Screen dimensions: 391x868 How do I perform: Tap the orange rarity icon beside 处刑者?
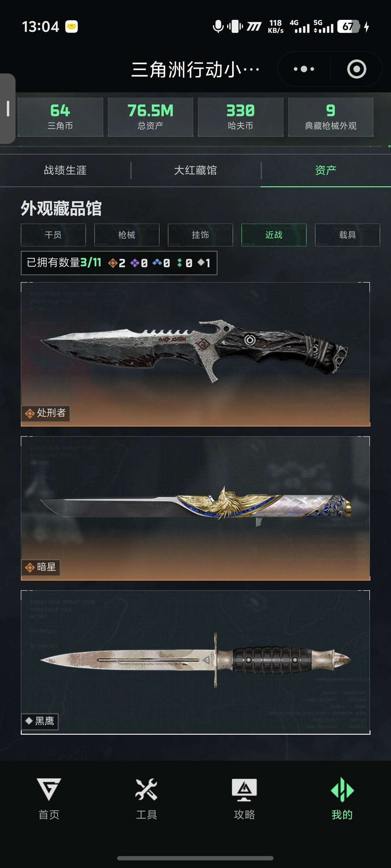pyautogui.click(x=30, y=413)
